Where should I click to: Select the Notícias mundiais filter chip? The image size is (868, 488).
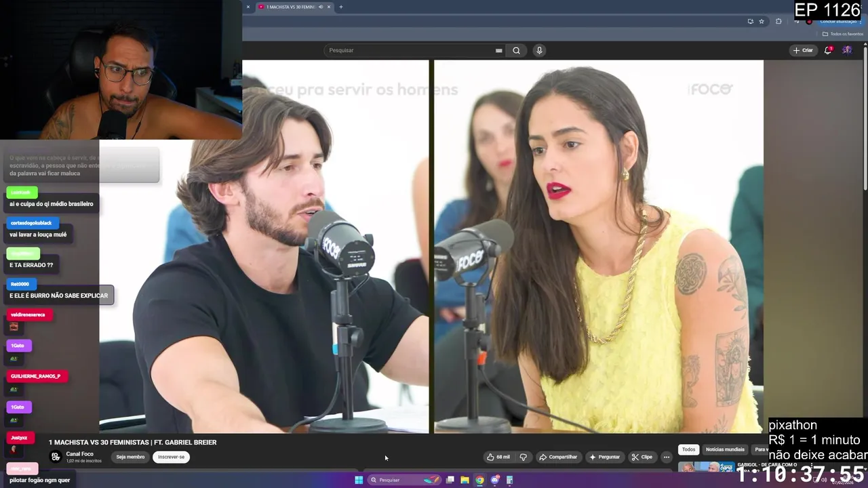click(x=725, y=449)
